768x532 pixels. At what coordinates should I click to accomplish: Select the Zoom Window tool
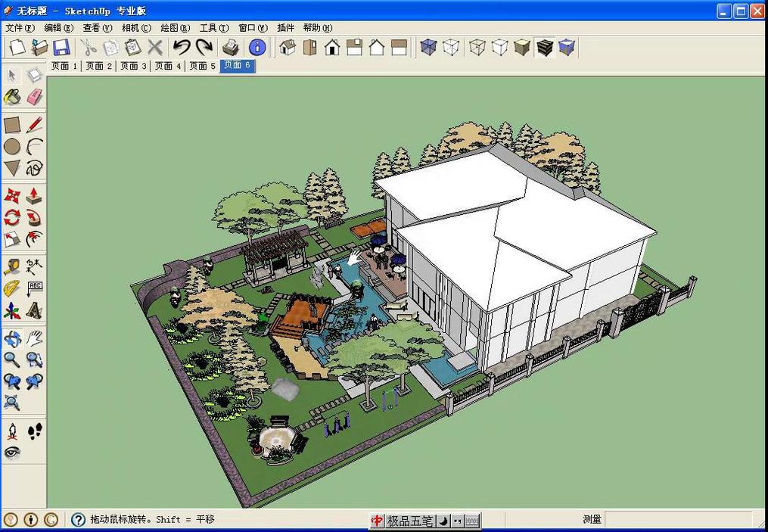tap(34, 359)
